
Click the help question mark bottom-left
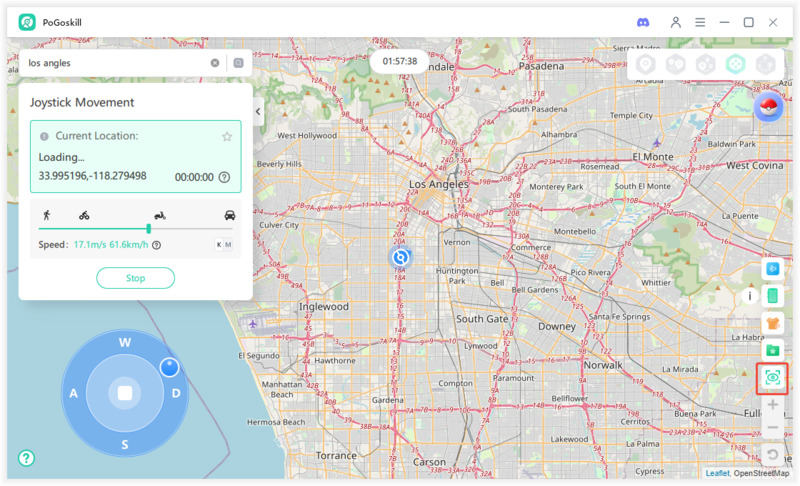tap(26, 458)
